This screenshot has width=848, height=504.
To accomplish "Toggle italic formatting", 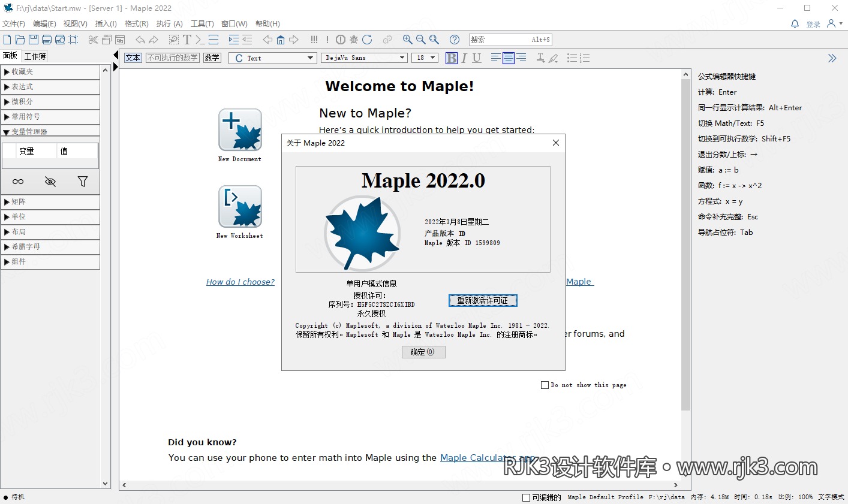I will (x=464, y=58).
